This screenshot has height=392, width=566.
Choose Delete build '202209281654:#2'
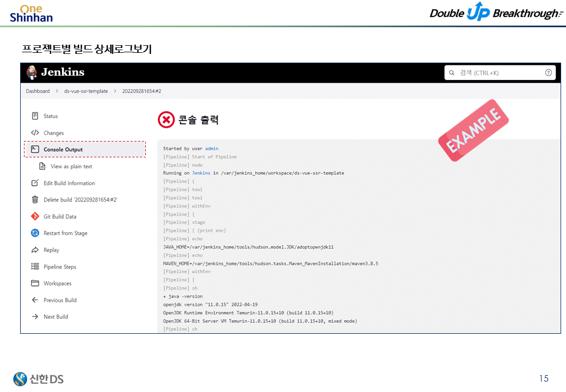tap(81, 200)
